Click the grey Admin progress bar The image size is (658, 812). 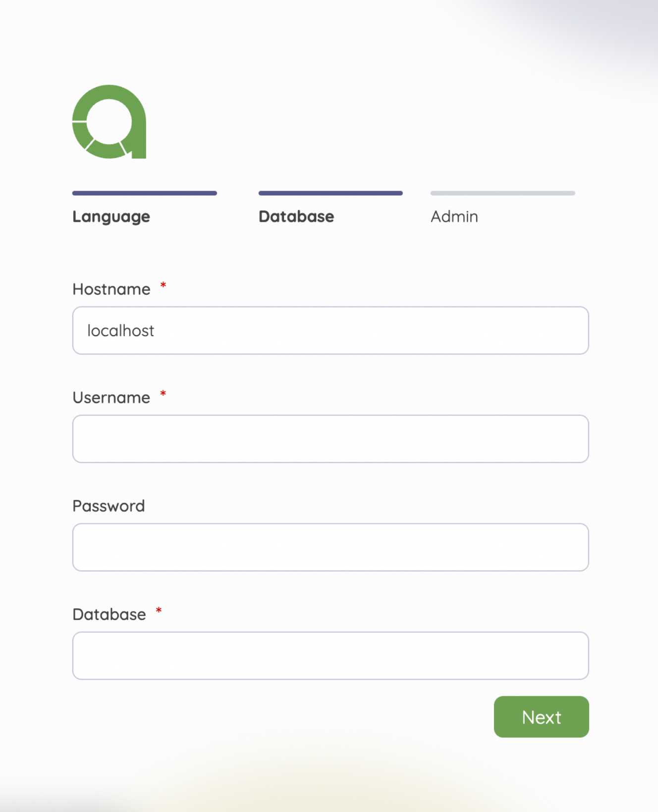[503, 193]
